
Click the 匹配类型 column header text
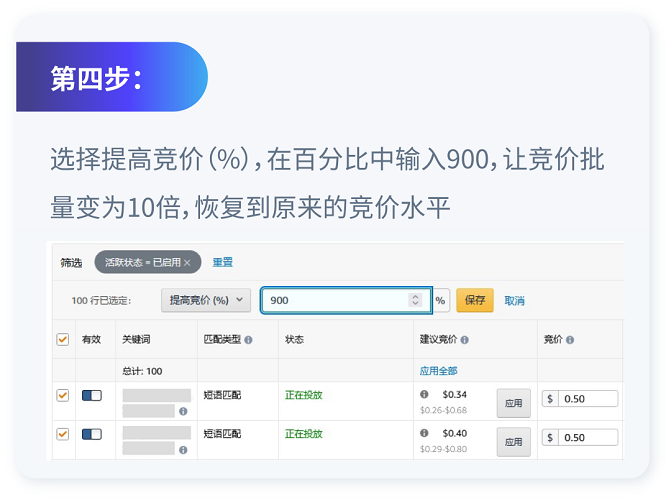(223, 339)
